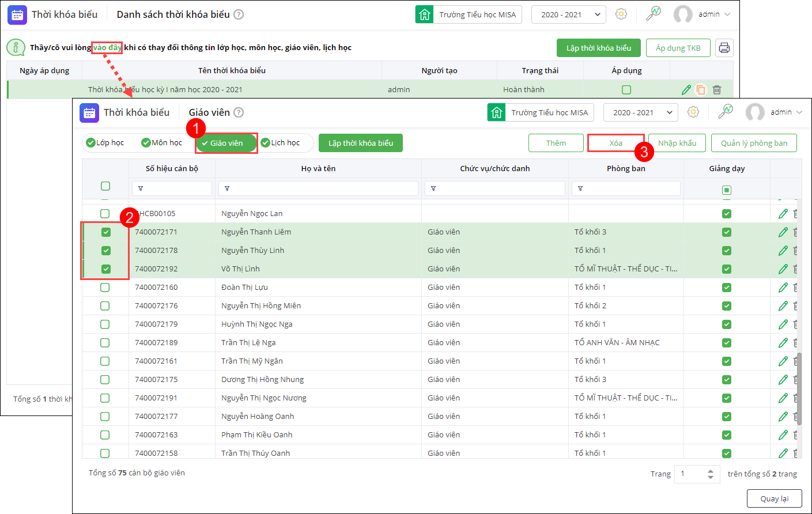Click the Họ và tên filter input
Screen dimensions: 812x514
pos(318,188)
